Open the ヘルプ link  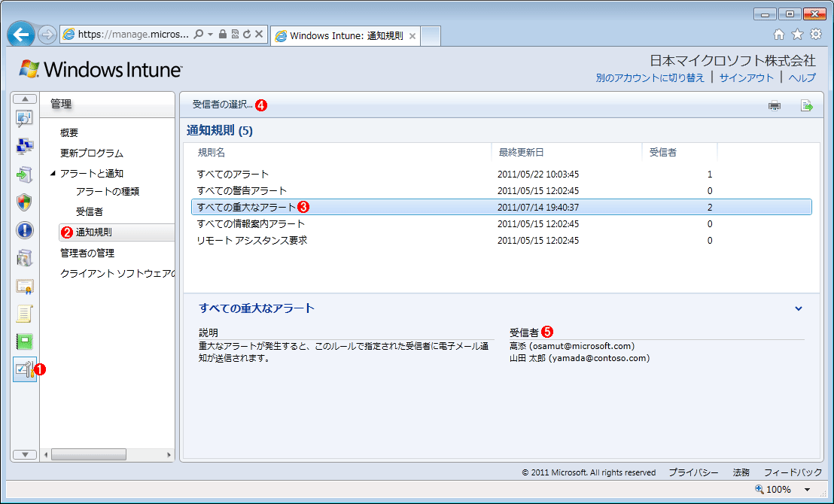point(802,77)
